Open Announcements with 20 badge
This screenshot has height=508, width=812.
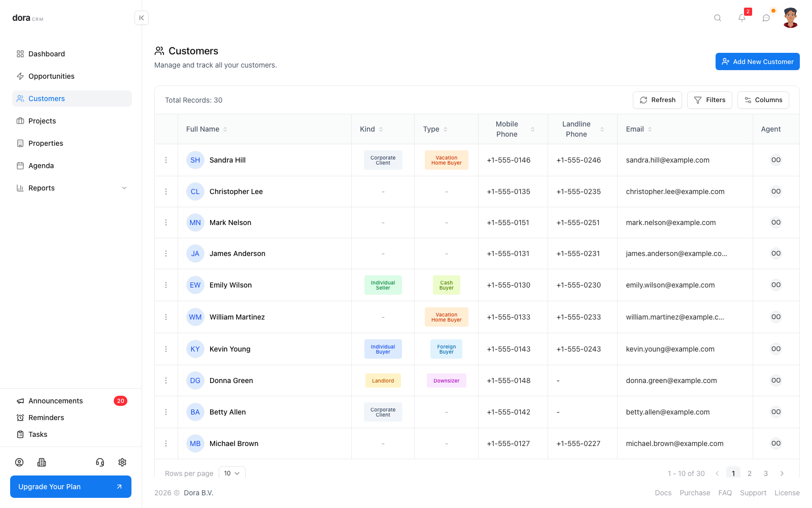(x=72, y=401)
